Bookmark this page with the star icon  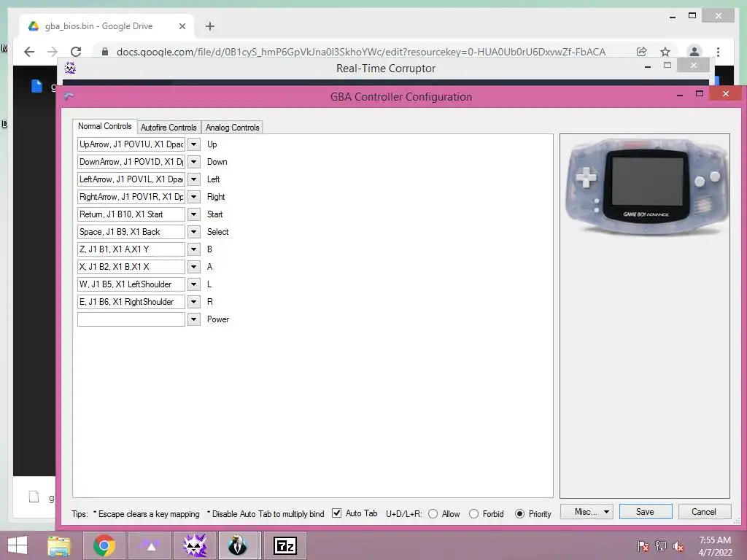pos(665,52)
